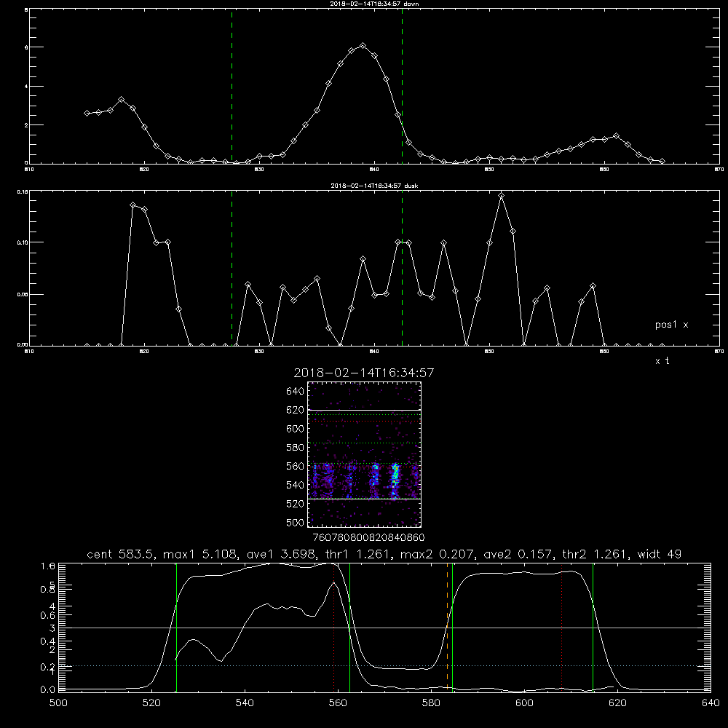The image size is (728, 728).
Task: Click the '620' x-axis label of the bottom plot
Action: tap(617, 703)
